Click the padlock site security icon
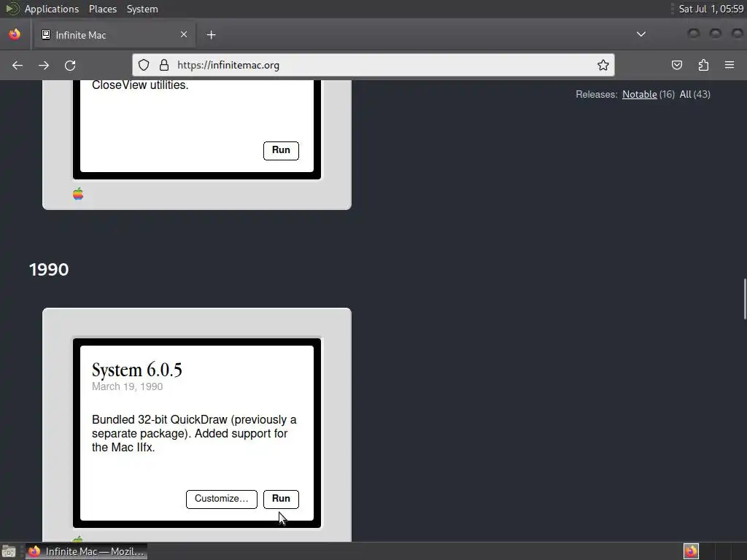747x560 pixels. (164, 65)
